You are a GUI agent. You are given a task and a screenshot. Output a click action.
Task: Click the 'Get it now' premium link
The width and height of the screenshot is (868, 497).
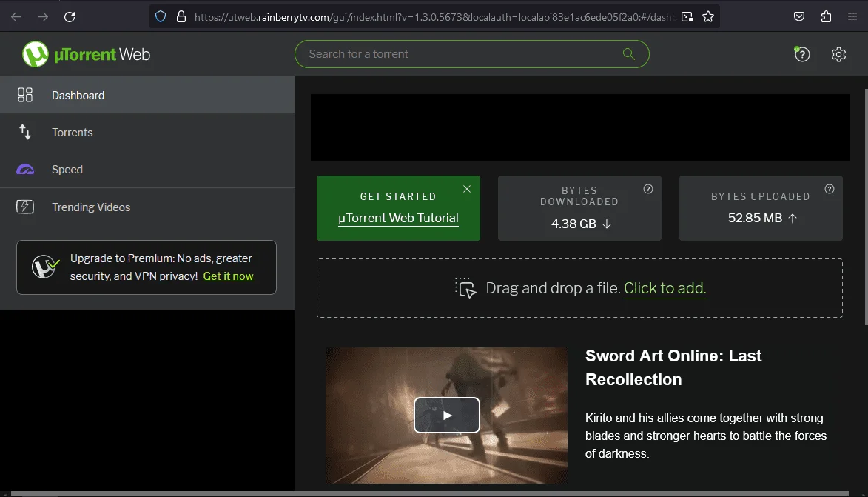pos(228,276)
